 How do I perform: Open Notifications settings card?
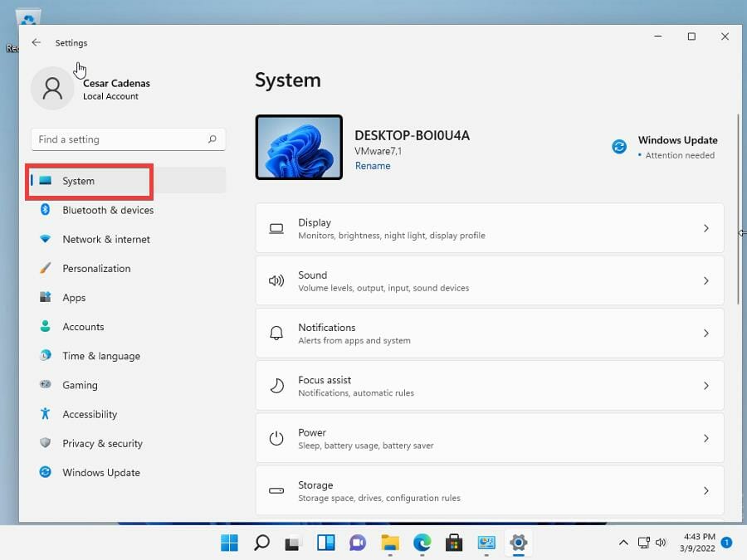[x=490, y=333]
